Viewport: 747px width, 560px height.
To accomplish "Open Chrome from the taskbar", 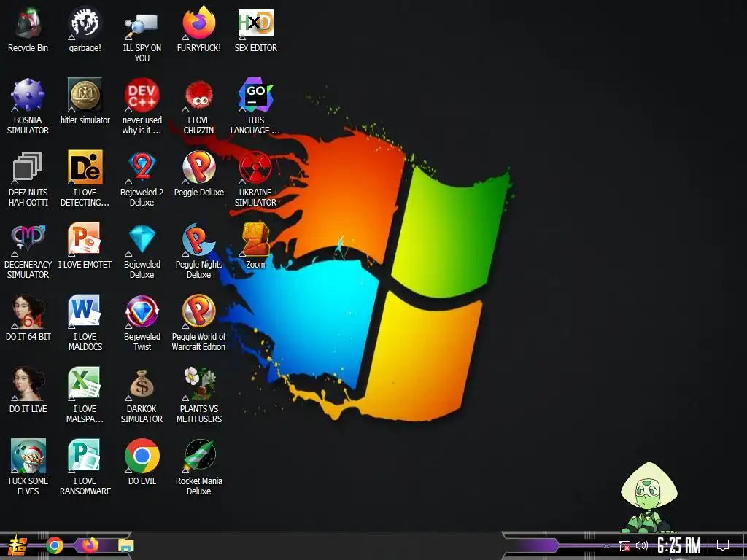I will click(x=55, y=545).
